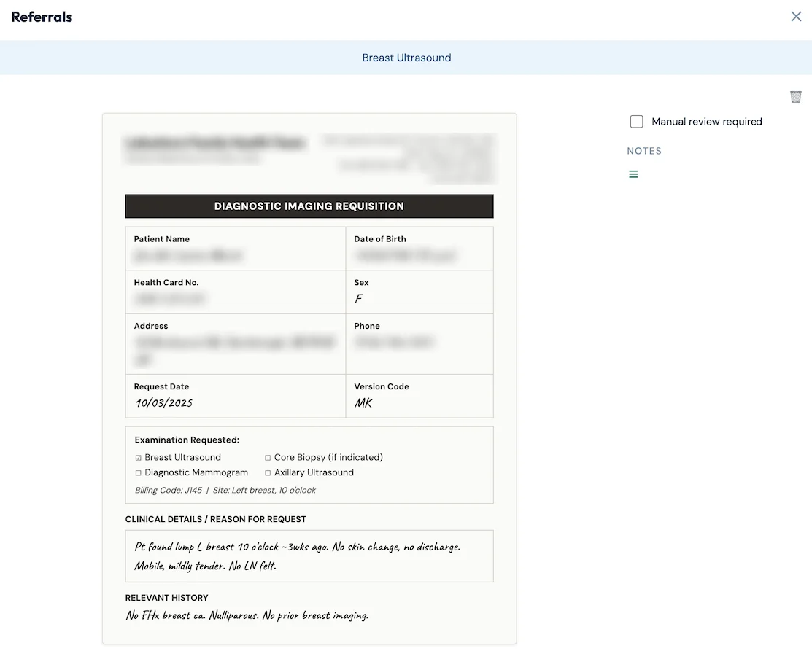Click the Diagnostic Mammogram box in requisition
Screen dimensions: 812x651
pyautogui.click(x=139, y=472)
